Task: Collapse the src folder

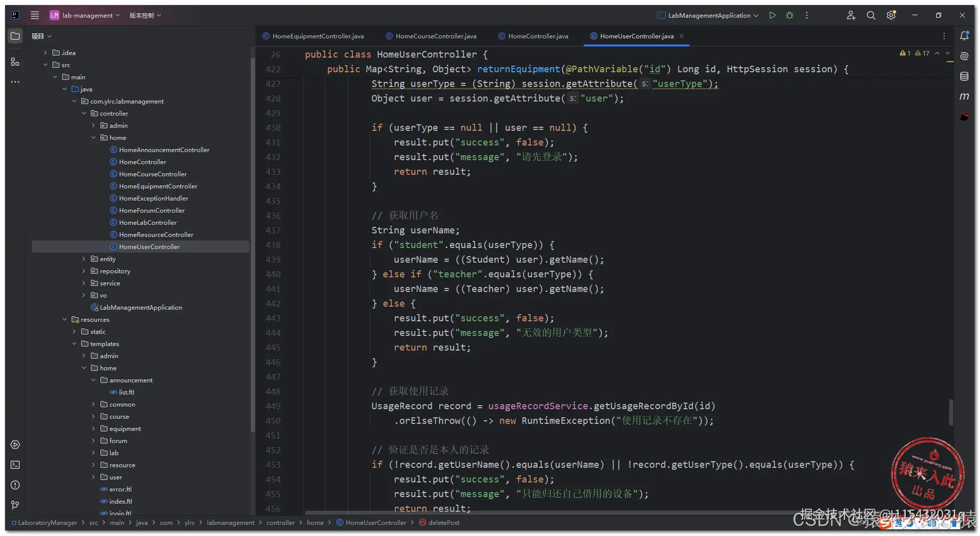Action: coord(45,65)
